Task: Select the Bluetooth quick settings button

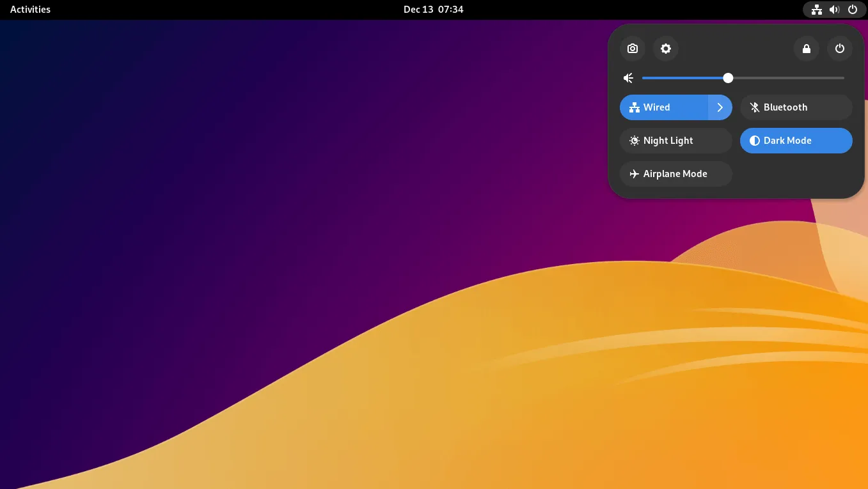Action: (796, 107)
